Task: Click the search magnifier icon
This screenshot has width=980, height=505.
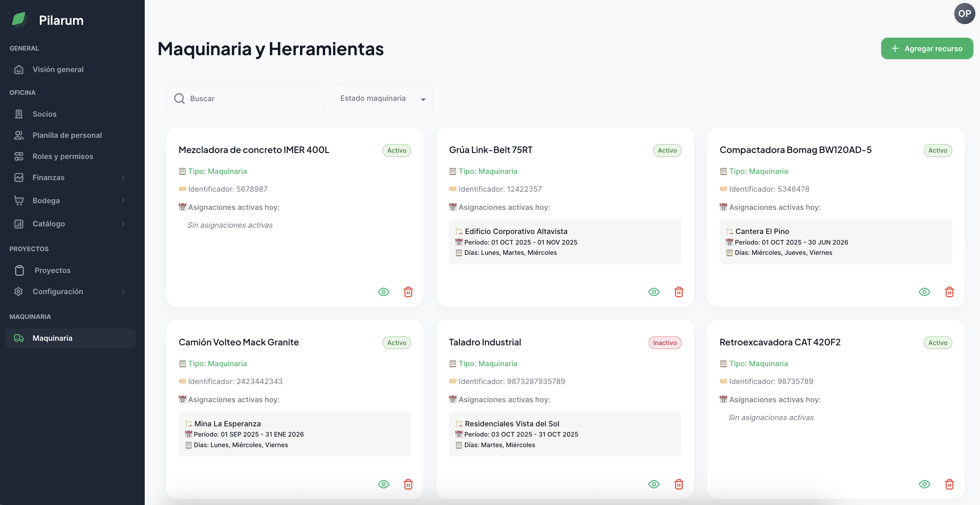Action: pos(179,98)
